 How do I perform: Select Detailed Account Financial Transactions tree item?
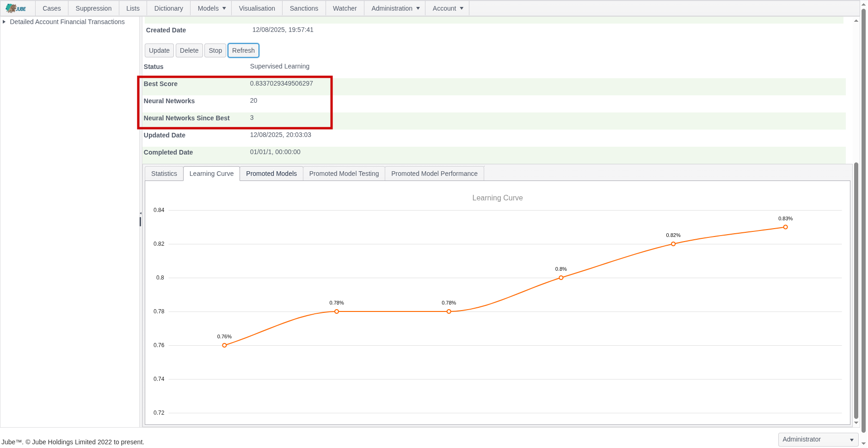(x=67, y=22)
